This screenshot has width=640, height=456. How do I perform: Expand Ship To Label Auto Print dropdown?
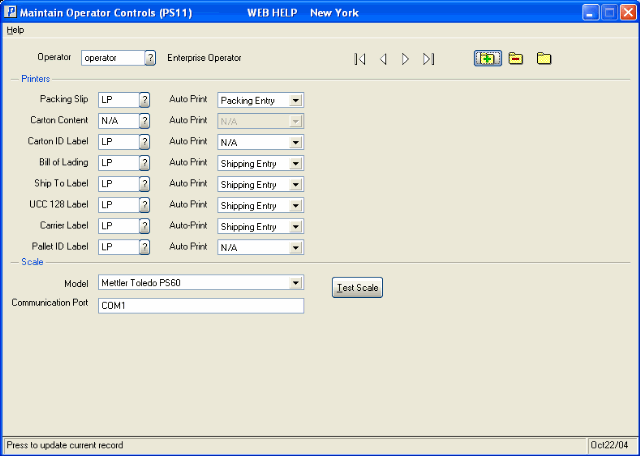click(x=296, y=185)
